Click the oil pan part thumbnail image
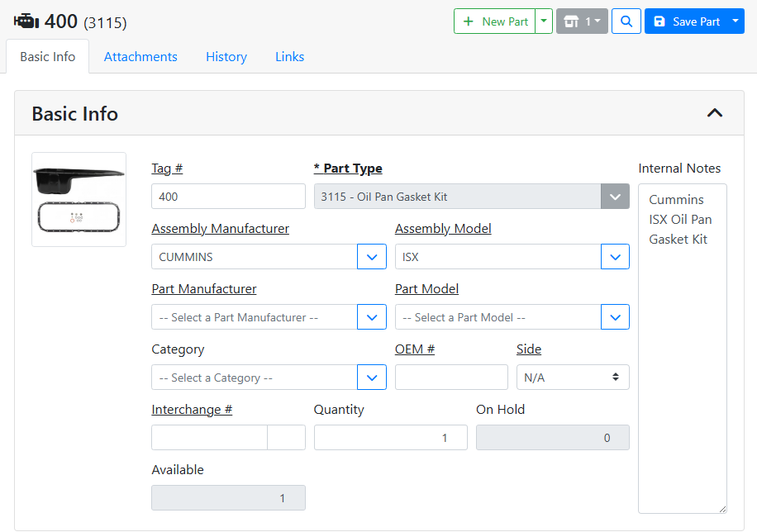Screen dimensions: 757x532 coord(79,199)
